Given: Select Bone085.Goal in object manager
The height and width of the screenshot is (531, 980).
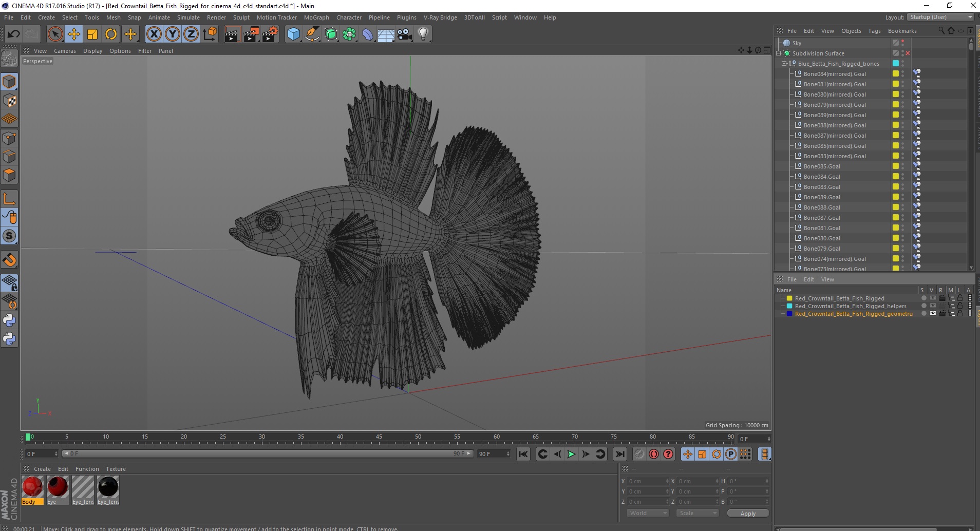Looking at the screenshot, I should click(x=822, y=166).
